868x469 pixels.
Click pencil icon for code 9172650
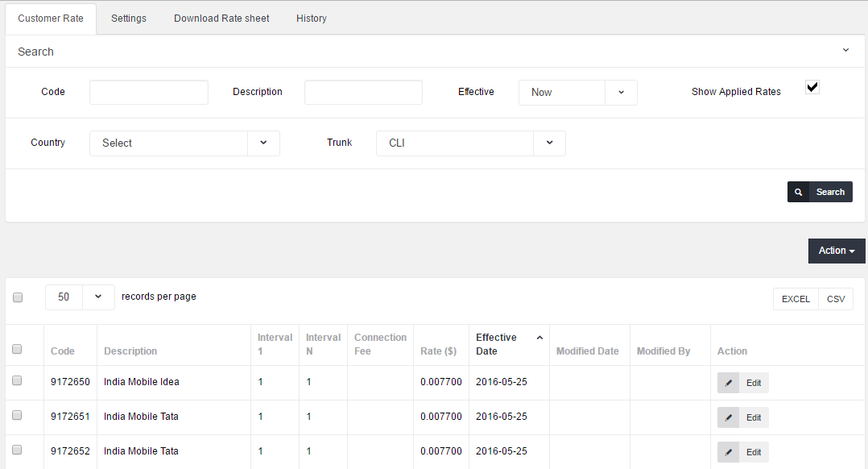728,383
